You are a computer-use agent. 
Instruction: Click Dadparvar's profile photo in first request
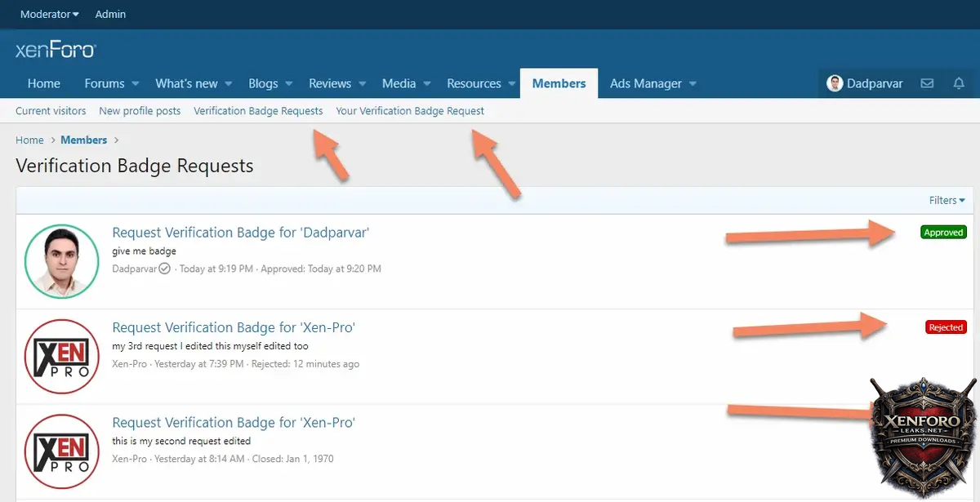pos(56,261)
